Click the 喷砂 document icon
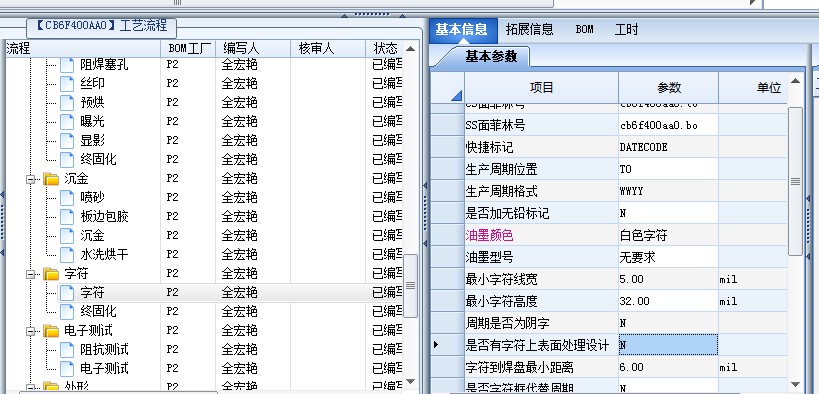 coord(67,198)
